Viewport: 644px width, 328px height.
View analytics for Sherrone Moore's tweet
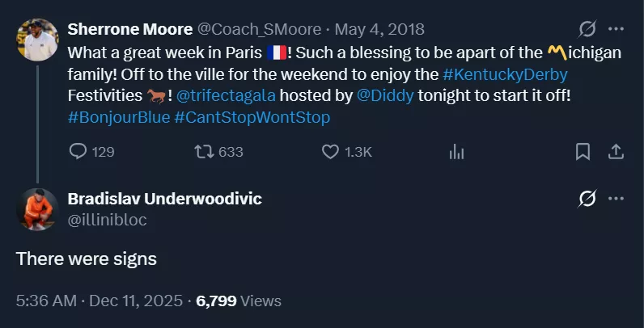click(x=457, y=151)
